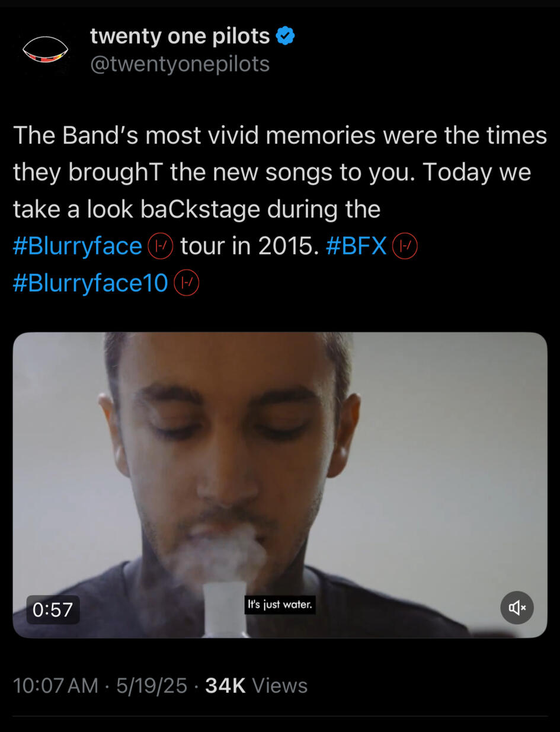Click the hashflag icon after #Blurryface
Image resolution: width=560 pixels, height=732 pixels.
[x=159, y=246]
